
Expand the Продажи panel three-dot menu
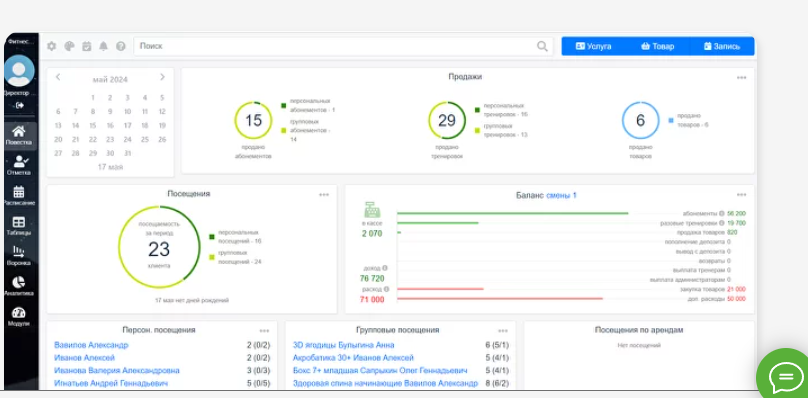742,78
